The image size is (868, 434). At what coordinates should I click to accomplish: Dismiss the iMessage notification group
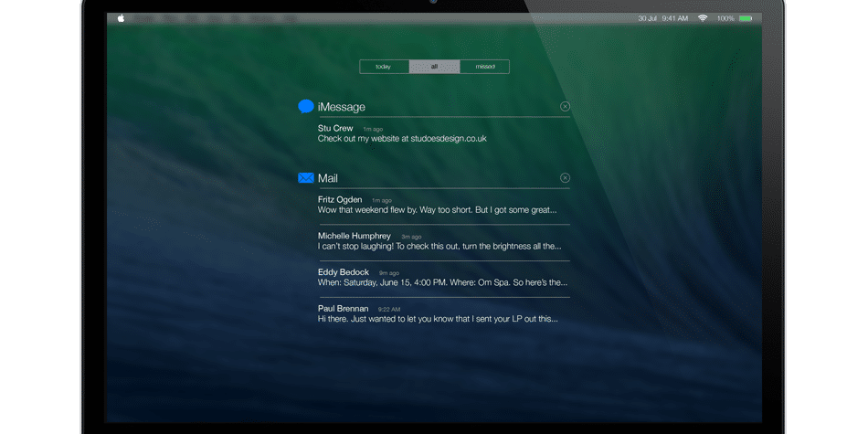(x=565, y=107)
